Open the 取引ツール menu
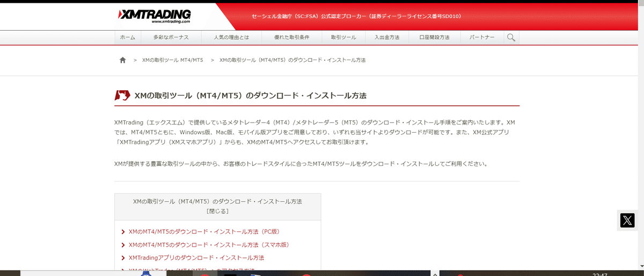The image size is (644, 276). pyautogui.click(x=343, y=38)
